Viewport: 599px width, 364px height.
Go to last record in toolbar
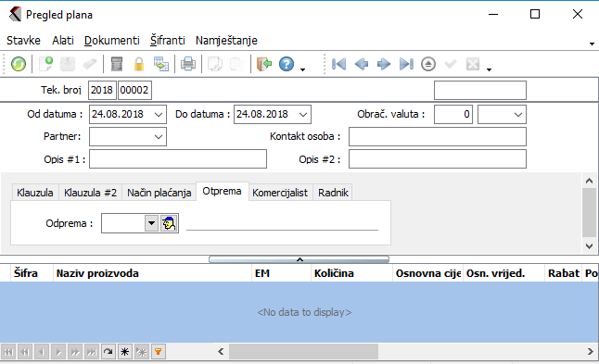406,64
